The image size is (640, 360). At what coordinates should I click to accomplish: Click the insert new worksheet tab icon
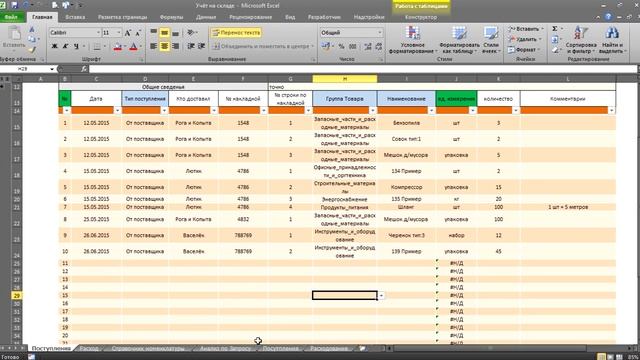coord(362,348)
